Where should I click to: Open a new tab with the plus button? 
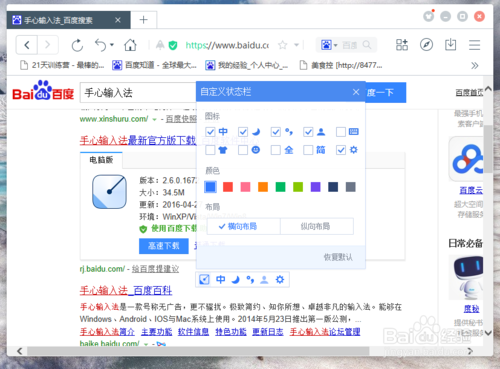click(x=144, y=20)
